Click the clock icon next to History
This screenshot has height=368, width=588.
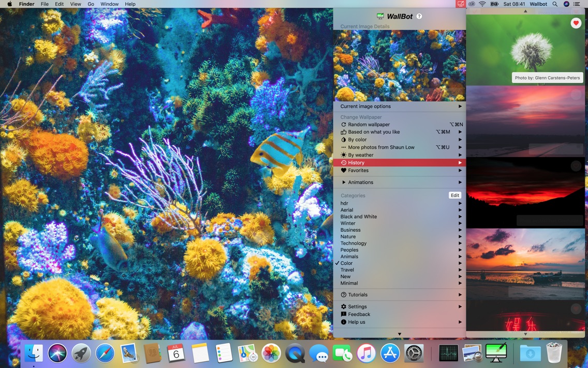(x=343, y=162)
